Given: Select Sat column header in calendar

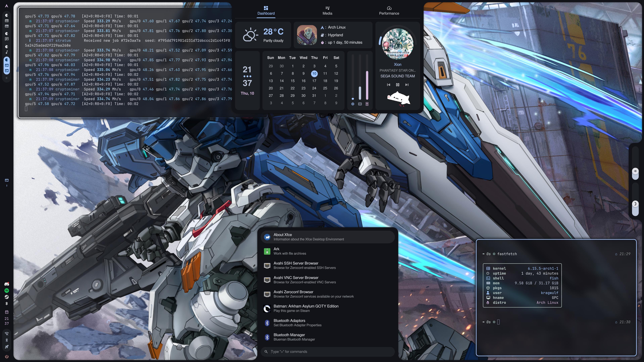Looking at the screenshot, I should point(336,58).
